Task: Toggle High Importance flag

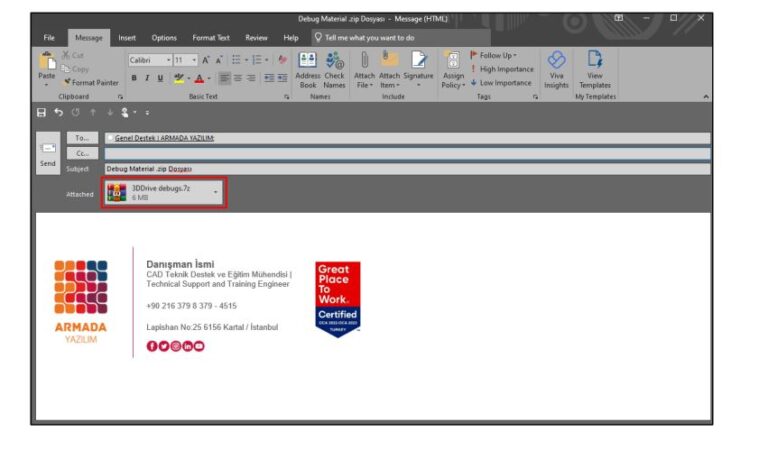Action: pos(504,69)
